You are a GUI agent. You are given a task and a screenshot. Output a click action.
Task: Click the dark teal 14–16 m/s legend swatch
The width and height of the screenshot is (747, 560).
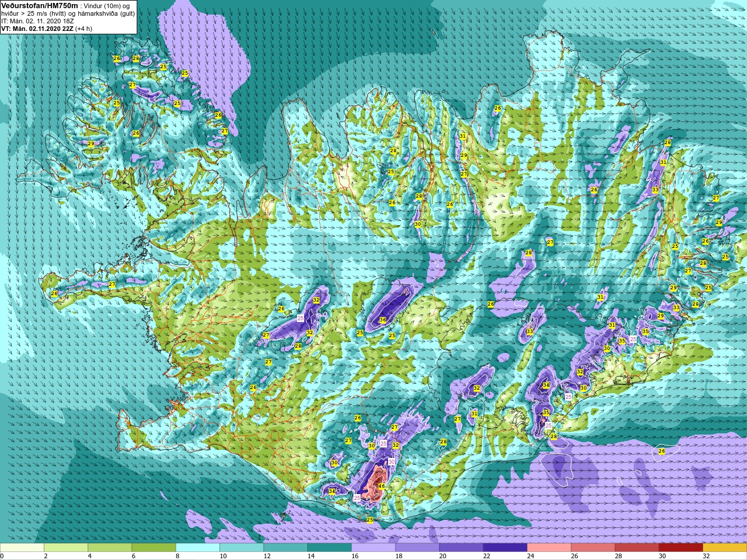click(329, 548)
